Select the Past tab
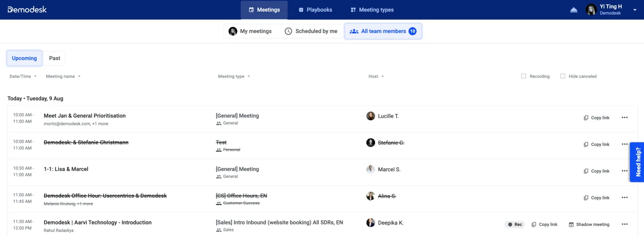The image size is (644, 237). (55, 58)
